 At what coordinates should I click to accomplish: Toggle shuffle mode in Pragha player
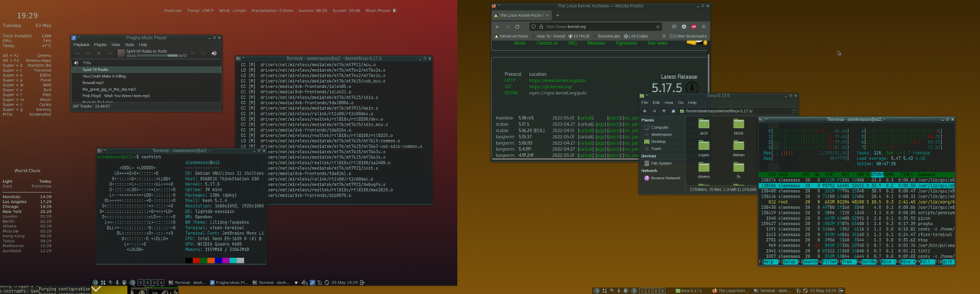coord(192,54)
